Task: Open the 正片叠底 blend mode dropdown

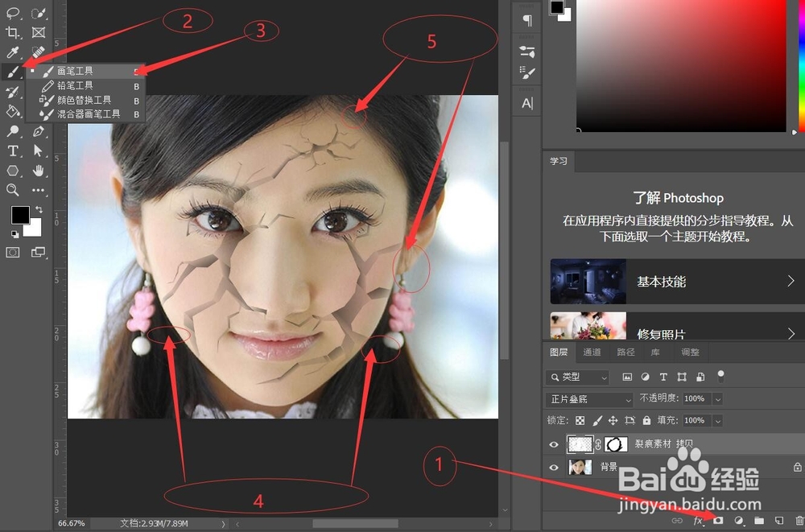Action: click(x=589, y=399)
